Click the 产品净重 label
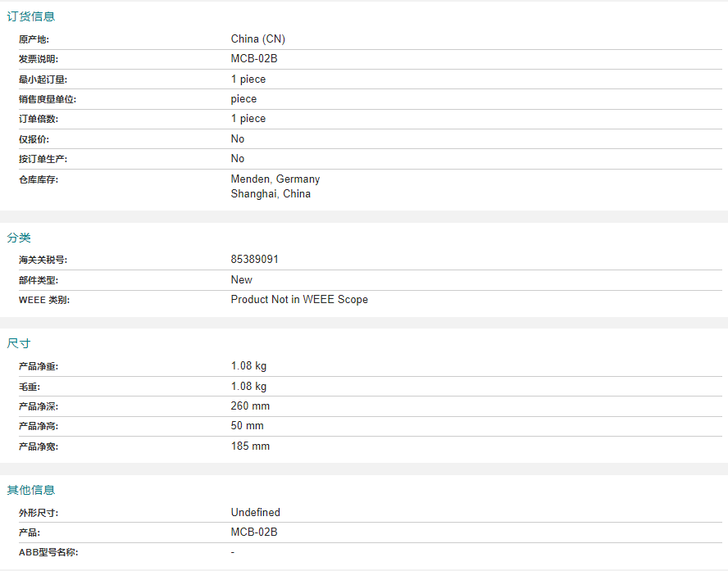The image size is (728, 571). pos(39,366)
